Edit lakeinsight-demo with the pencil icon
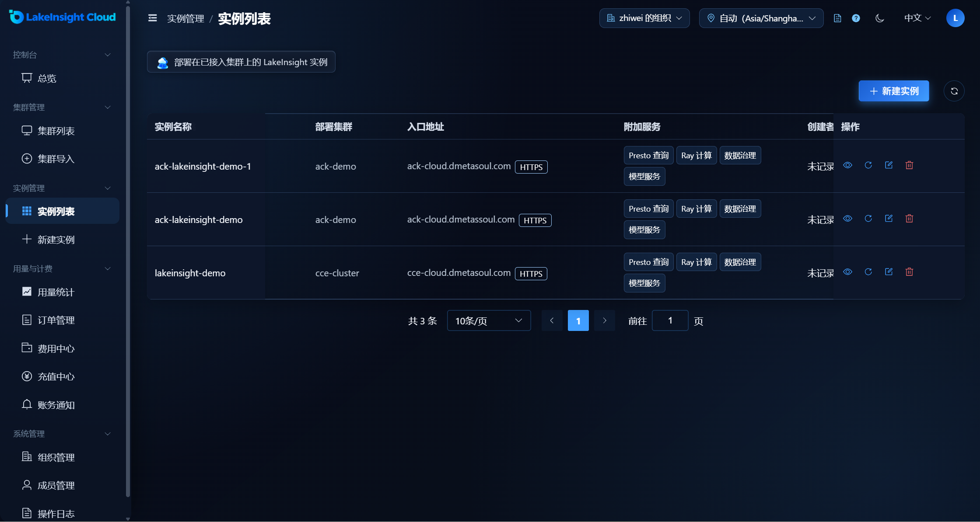The height and width of the screenshot is (522, 980). point(889,272)
